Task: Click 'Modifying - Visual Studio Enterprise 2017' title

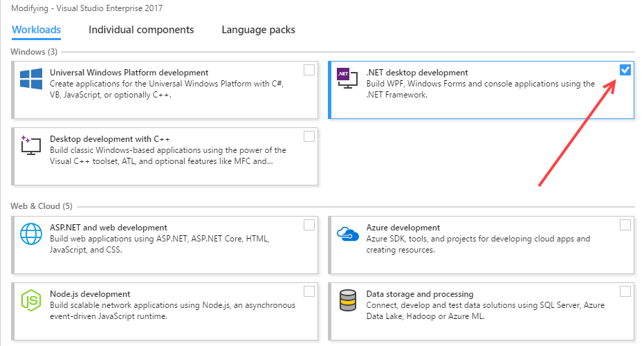Action: click(86, 8)
